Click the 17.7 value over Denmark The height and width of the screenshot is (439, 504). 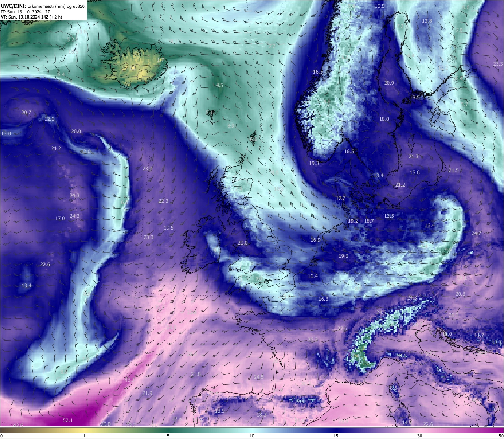click(341, 198)
